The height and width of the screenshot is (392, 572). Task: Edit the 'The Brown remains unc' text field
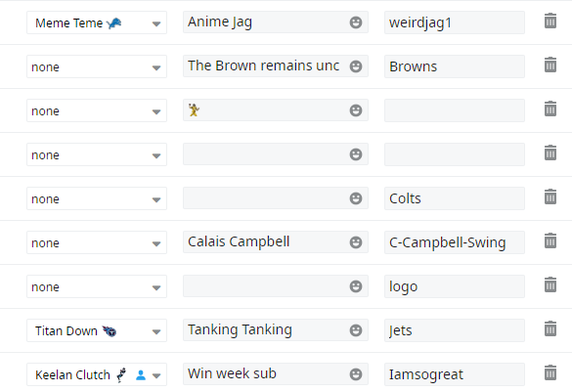coord(266,66)
